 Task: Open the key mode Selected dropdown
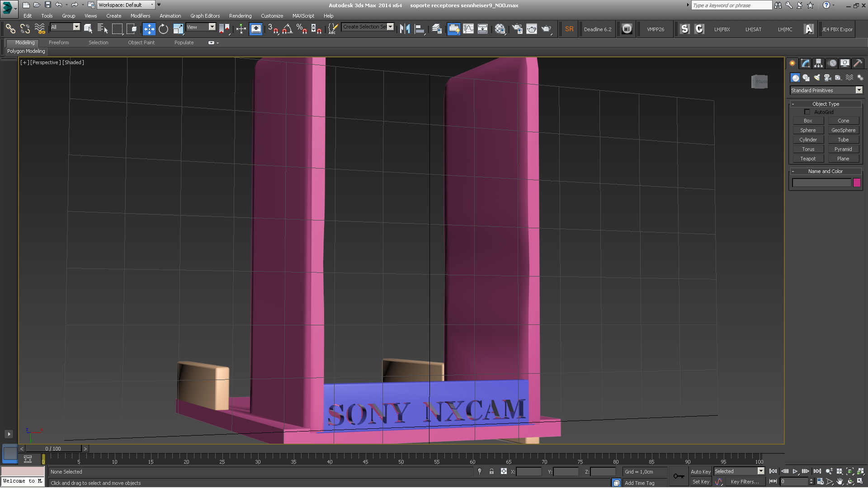click(x=739, y=471)
